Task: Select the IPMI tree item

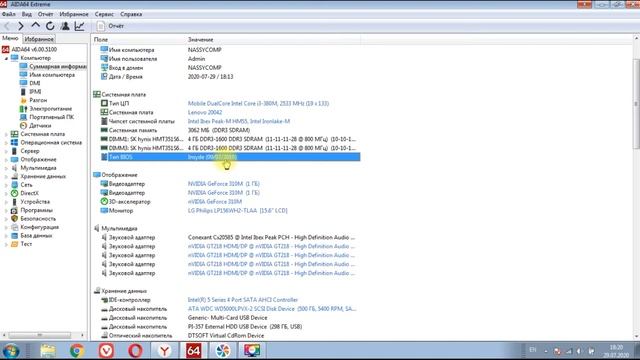Action: pos(35,91)
